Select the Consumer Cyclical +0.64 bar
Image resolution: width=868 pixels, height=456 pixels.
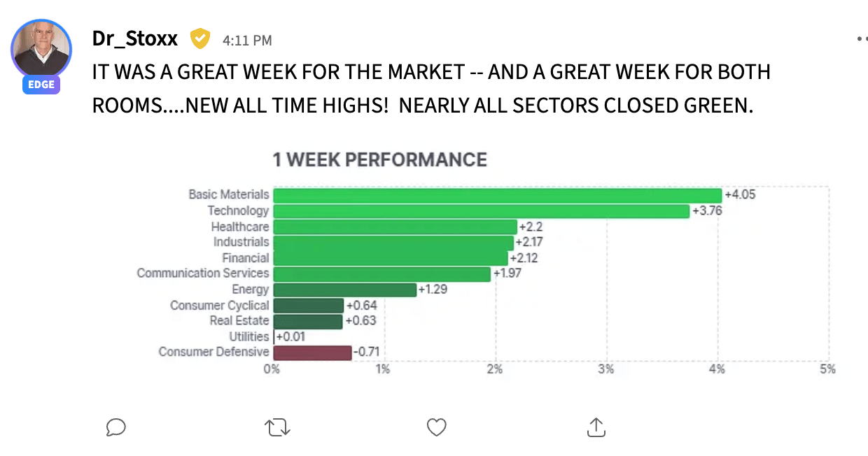[308, 306]
